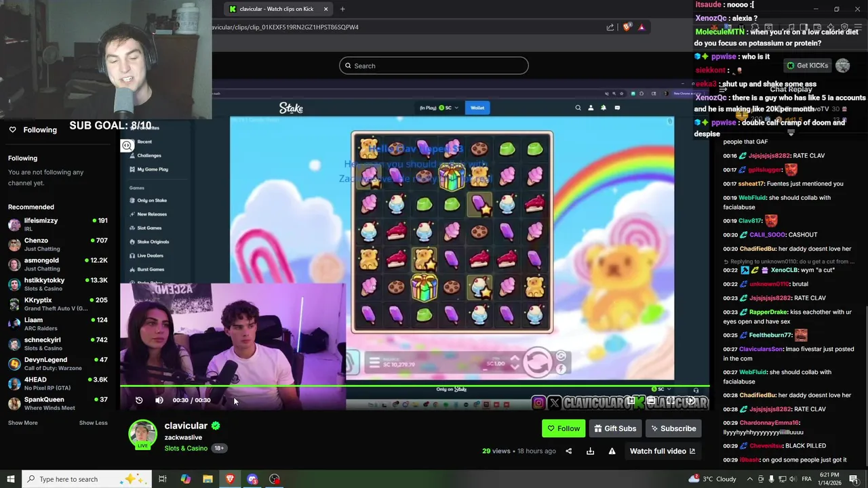Open the notifications center icon
868x488 pixels.
coord(854,479)
